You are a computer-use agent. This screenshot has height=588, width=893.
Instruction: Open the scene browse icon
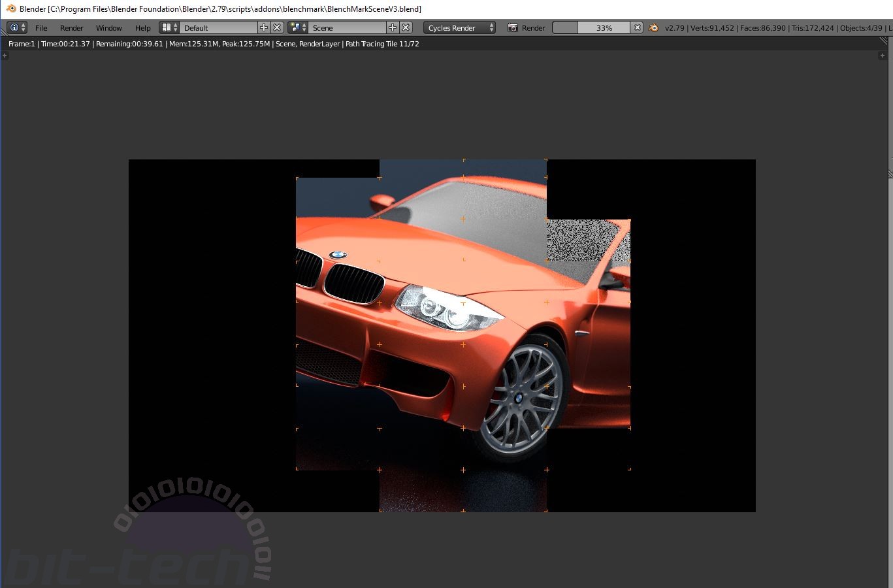298,27
